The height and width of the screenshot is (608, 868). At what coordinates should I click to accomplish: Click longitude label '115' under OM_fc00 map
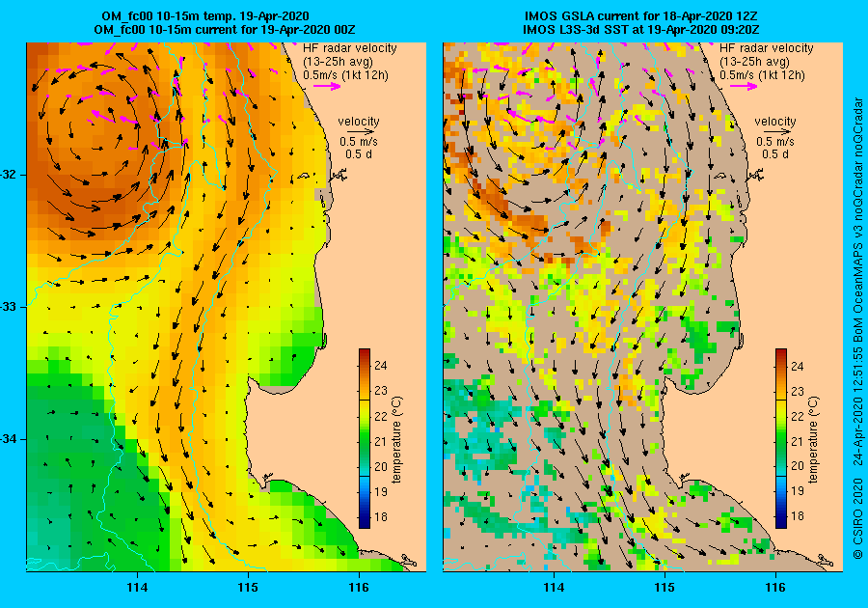(248, 588)
